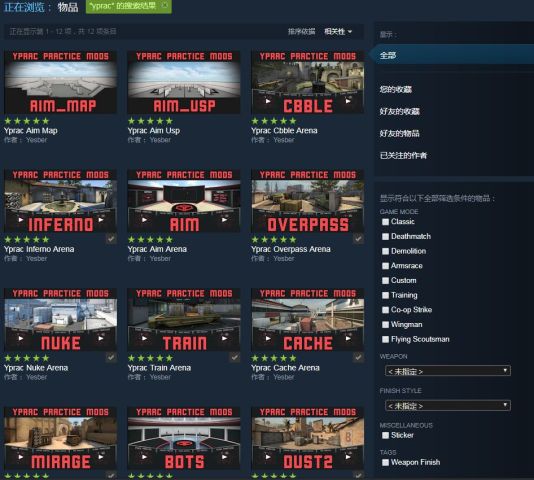Enable the Co-op Strike checkbox
534x480 pixels.
(385, 310)
